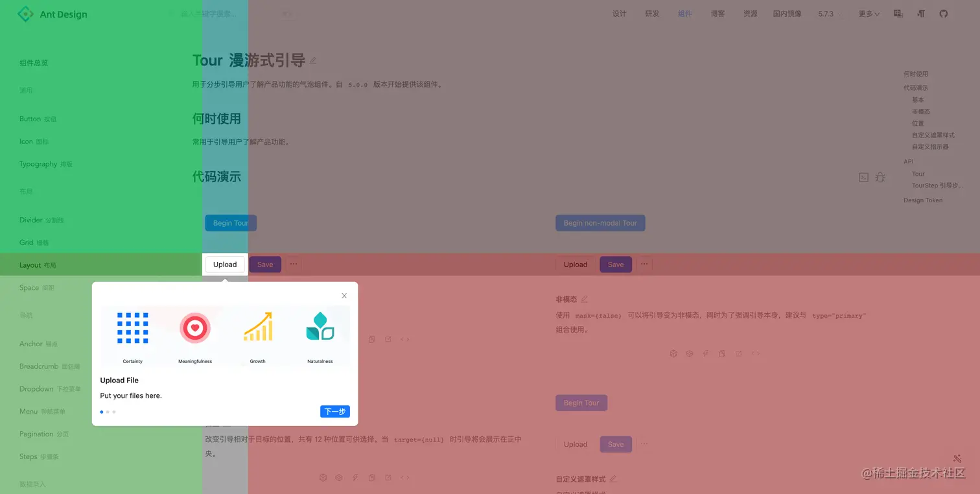Close the Upload File tour popup

click(344, 295)
